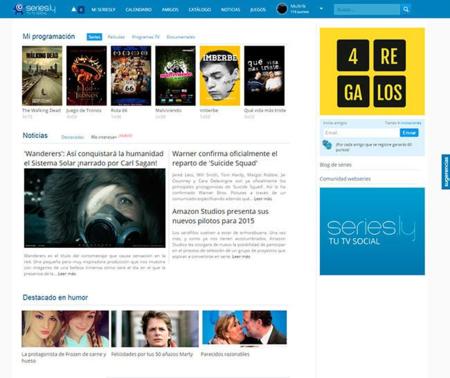Open the Noticias menu item
450x378 pixels.
(x=230, y=10)
